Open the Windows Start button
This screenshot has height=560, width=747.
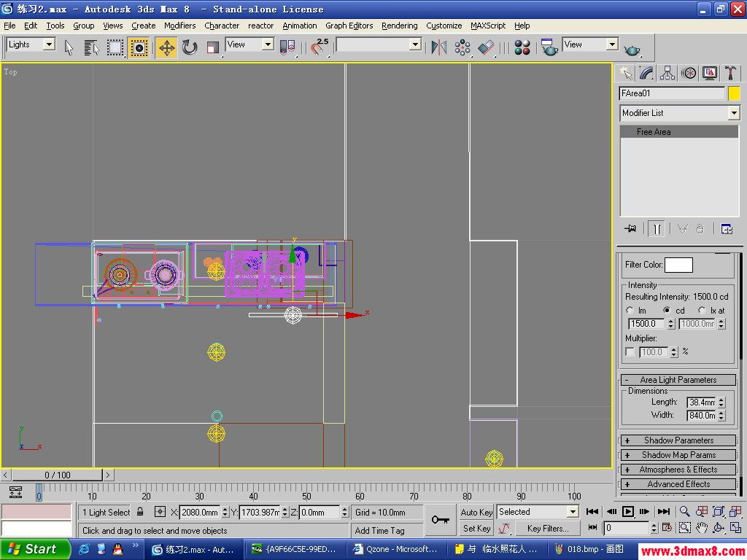coord(34,550)
